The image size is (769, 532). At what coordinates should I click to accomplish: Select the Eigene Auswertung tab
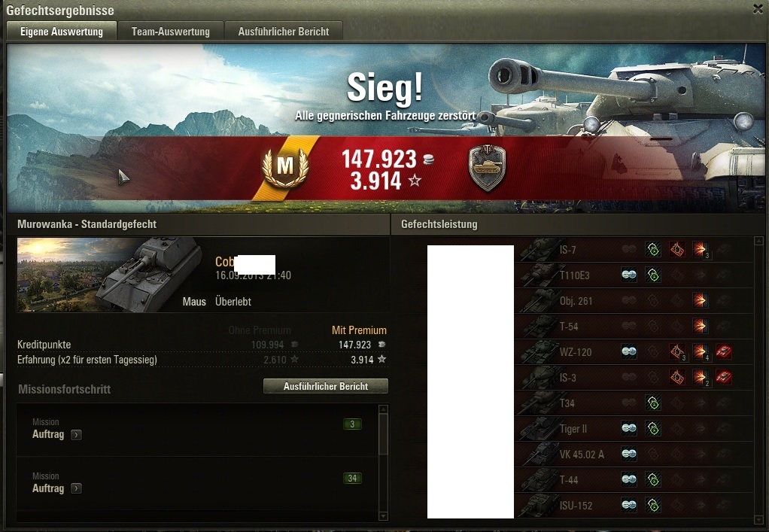[62, 32]
